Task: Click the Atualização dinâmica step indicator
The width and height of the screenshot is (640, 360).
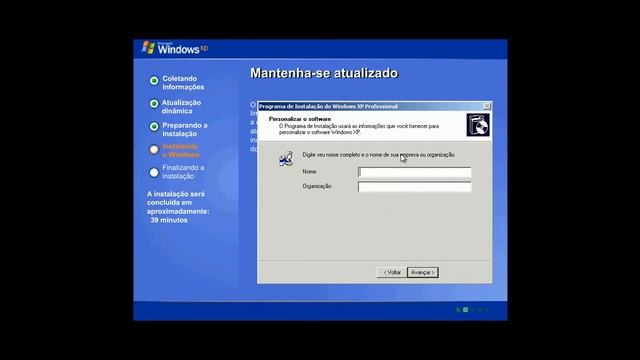Action: tap(154, 104)
